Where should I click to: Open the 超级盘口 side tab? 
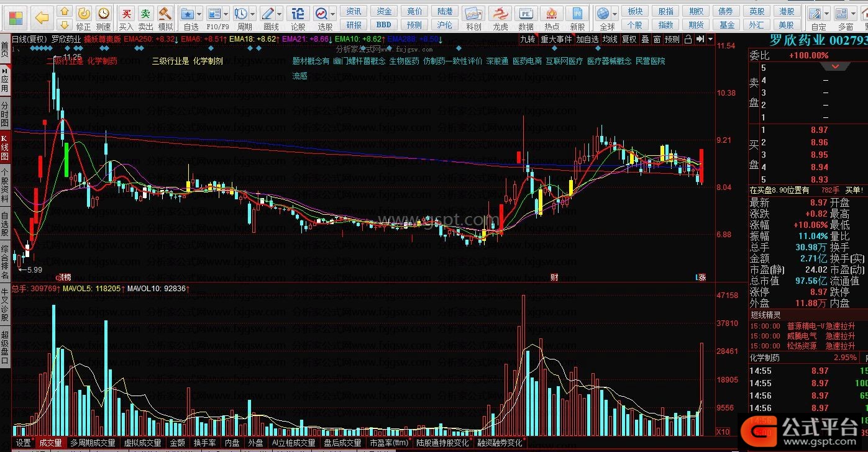pyautogui.click(x=5, y=348)
